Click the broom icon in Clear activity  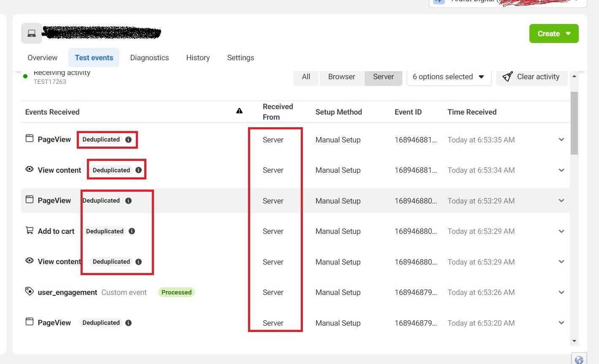tap(508, 77)
